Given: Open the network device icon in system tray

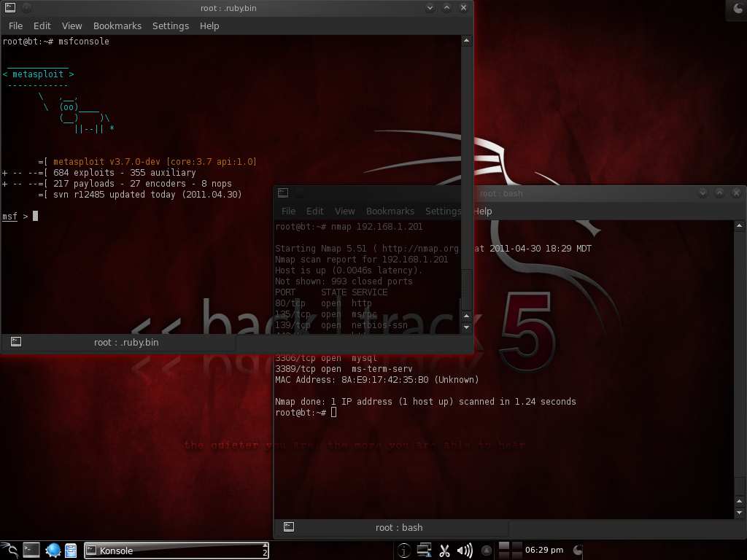Looking at the screenshot, I should coord(424,551).
